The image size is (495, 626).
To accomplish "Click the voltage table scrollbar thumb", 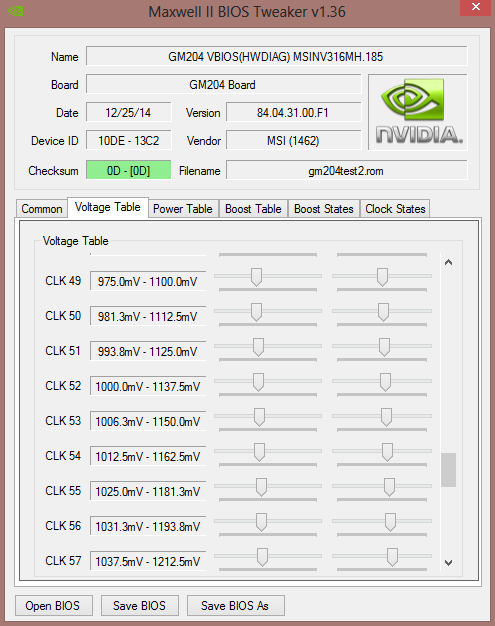I will click(448, 470).
